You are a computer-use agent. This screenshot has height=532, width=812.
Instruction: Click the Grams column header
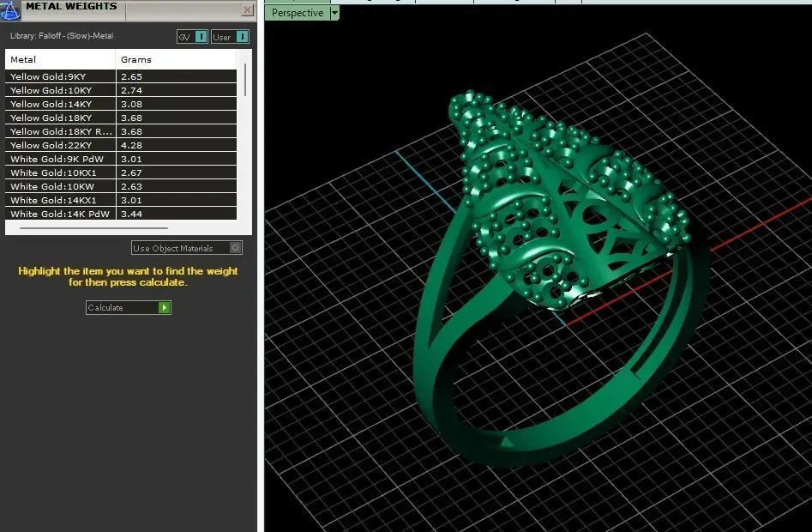point(176,59)
